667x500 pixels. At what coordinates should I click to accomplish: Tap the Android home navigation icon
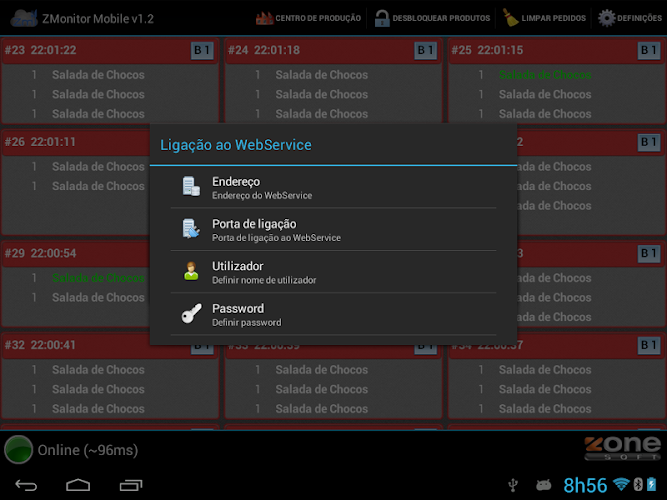point(78,485)
